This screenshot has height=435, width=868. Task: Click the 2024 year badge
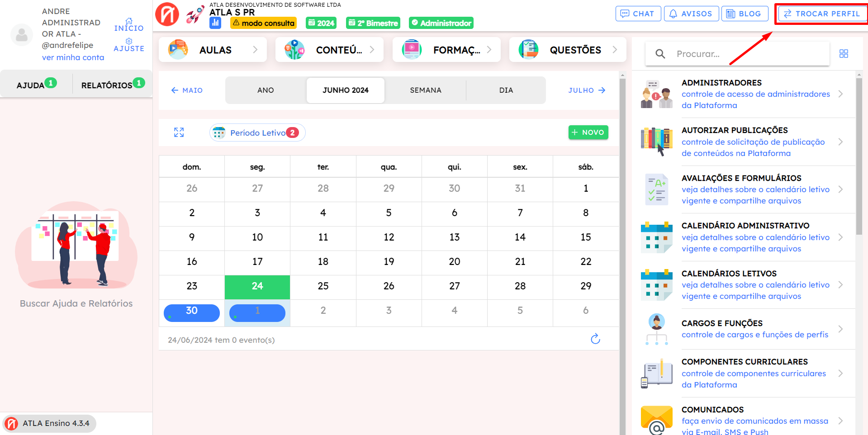point(321,23)
